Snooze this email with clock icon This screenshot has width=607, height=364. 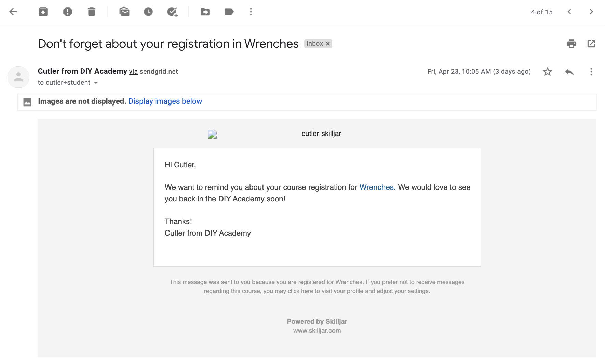click(148, 12)
